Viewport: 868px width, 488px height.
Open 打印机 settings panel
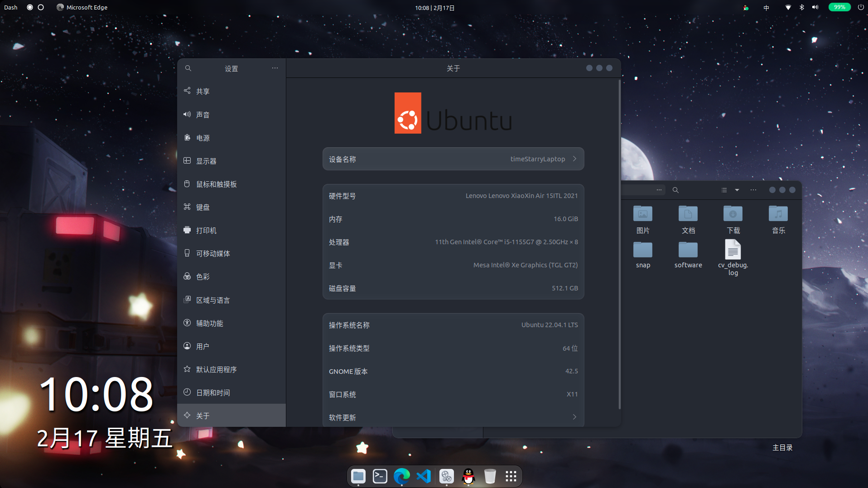[231, 230]
